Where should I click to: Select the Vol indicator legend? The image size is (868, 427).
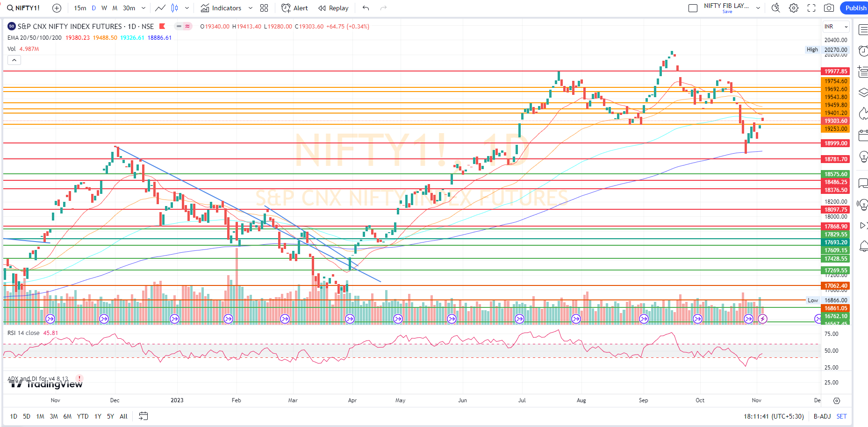(x=12, y=49)
